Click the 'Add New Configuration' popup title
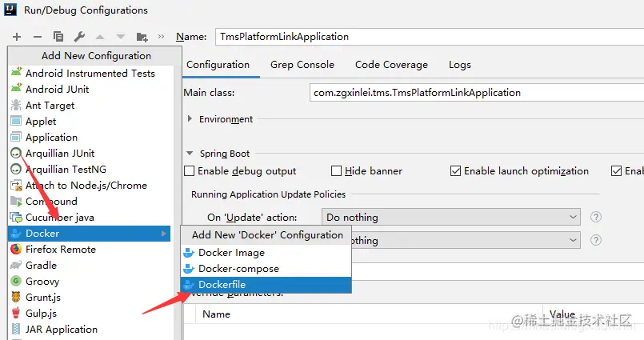The height and width of the screenshot is (340, 644). (96, 55)
